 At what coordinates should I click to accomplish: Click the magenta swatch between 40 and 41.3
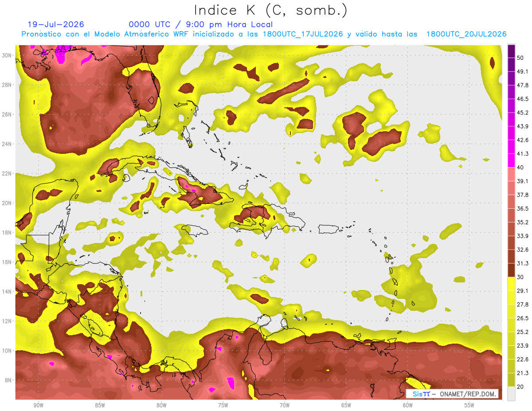(511, 160)
